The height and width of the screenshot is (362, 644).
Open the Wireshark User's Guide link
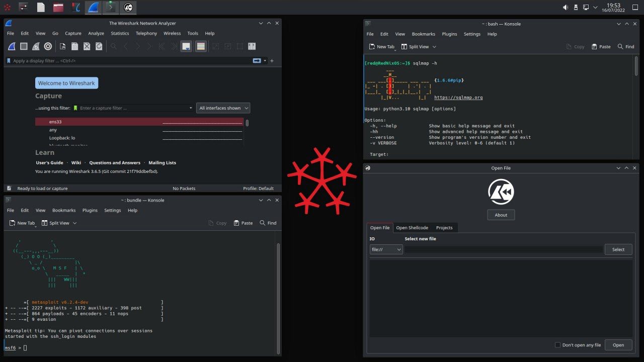tap(49, 163)
